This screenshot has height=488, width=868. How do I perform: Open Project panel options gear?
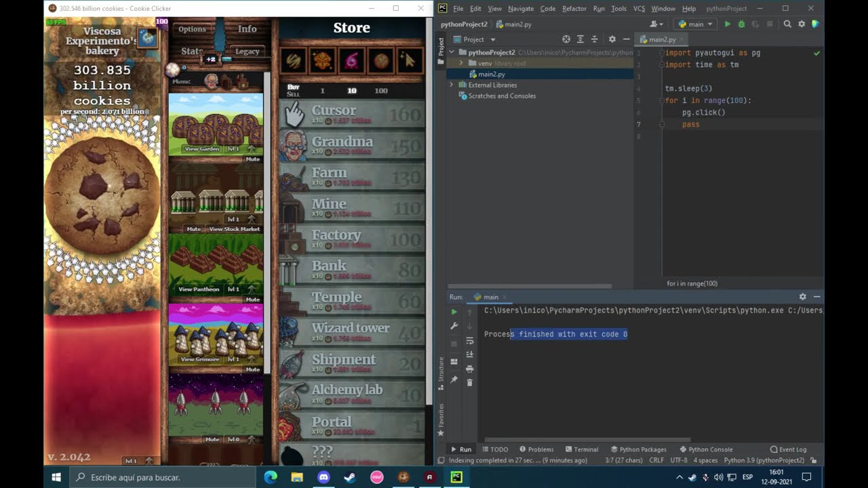[612, 39]
